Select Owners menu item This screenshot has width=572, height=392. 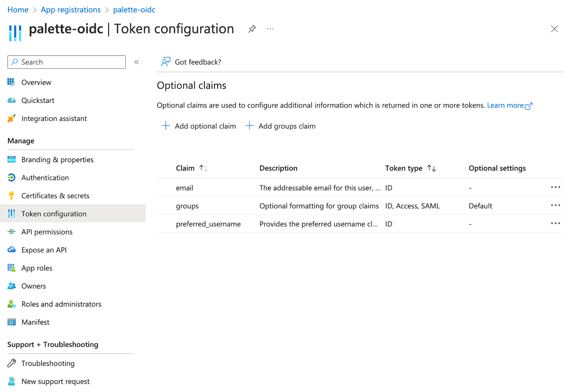pyautogui.click(x=34, y=286)
